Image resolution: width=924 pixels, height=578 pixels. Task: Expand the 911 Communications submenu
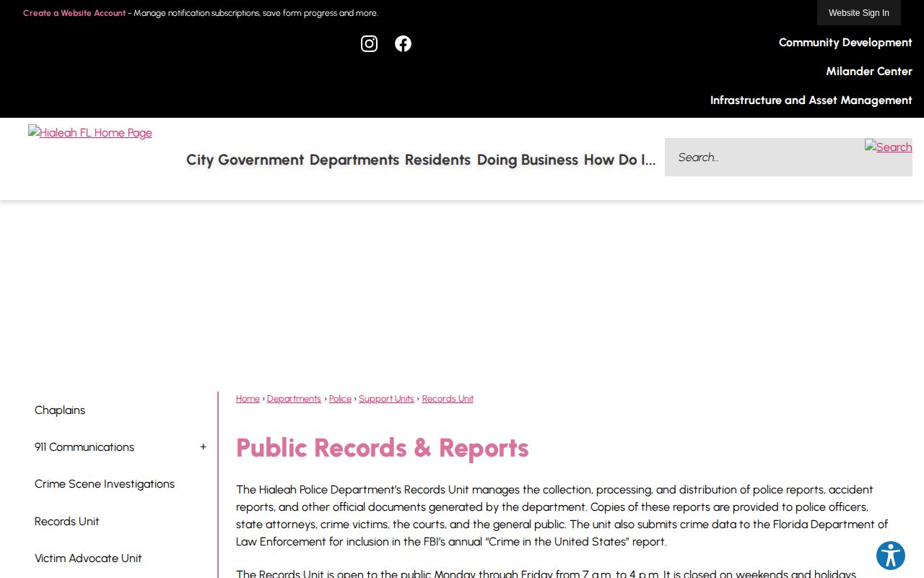pyautogui.click(x=203, y=447)
